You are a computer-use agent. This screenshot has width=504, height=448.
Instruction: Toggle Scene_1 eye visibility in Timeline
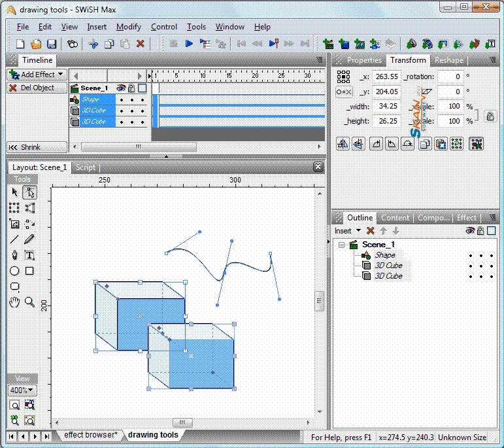[121, 88]
